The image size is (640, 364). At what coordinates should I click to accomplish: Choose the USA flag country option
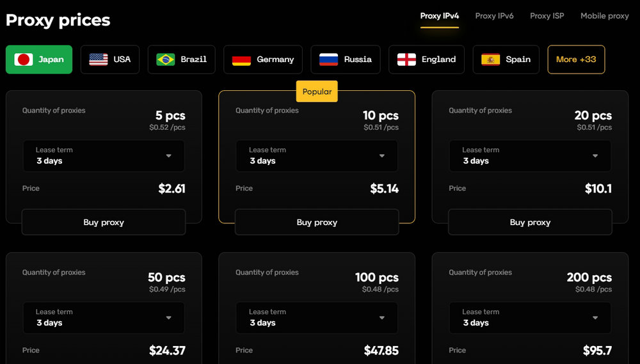click(110, 59)
